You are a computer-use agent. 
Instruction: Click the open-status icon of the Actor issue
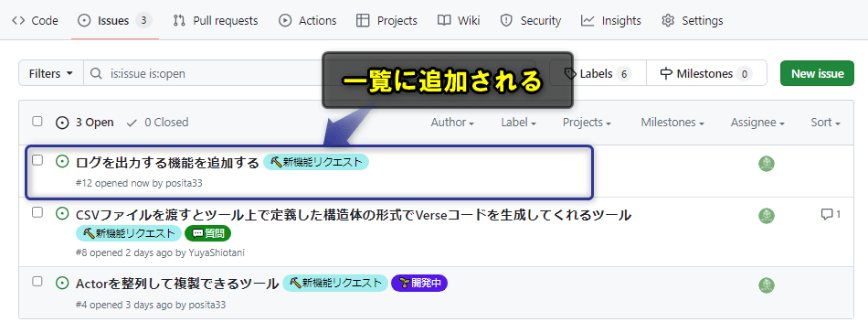tap(62, 282)
